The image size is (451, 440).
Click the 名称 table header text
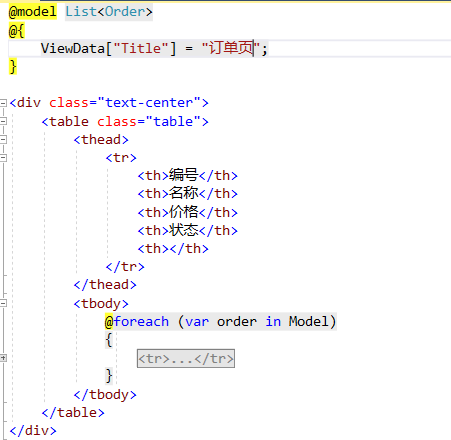tap(183, 193)
